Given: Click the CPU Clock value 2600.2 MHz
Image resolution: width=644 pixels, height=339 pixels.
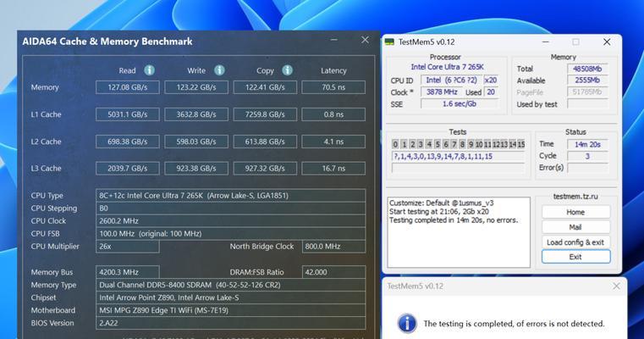Looking at the screenshot, I should pos(231,221).
